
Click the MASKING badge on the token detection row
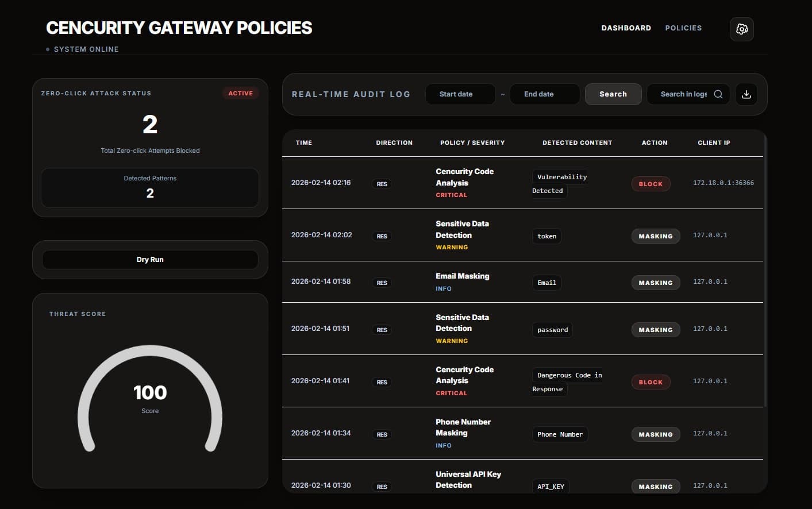point(656,236)
